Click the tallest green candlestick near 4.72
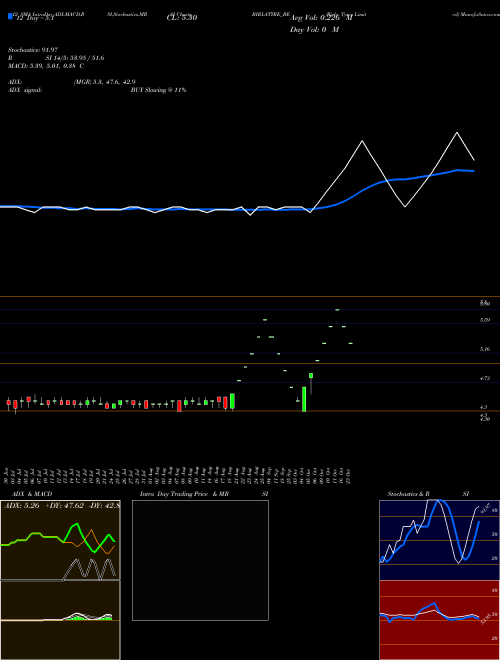 [304, 399]
